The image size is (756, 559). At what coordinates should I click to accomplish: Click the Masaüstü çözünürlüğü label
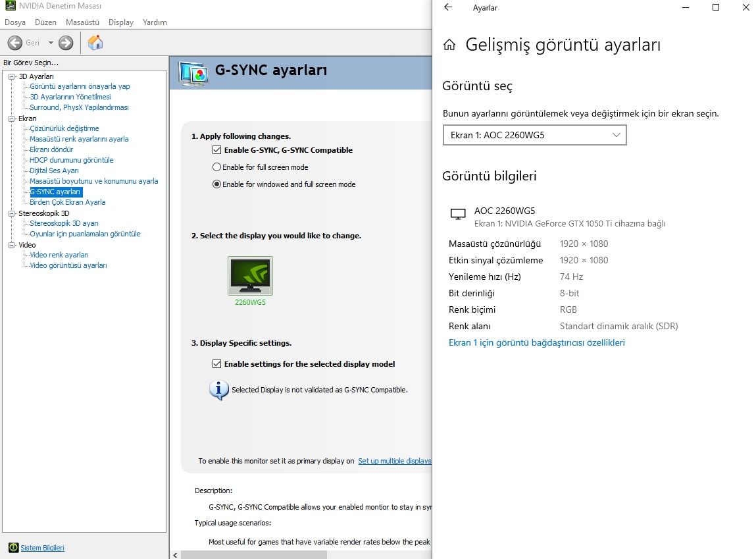[495, 244]
